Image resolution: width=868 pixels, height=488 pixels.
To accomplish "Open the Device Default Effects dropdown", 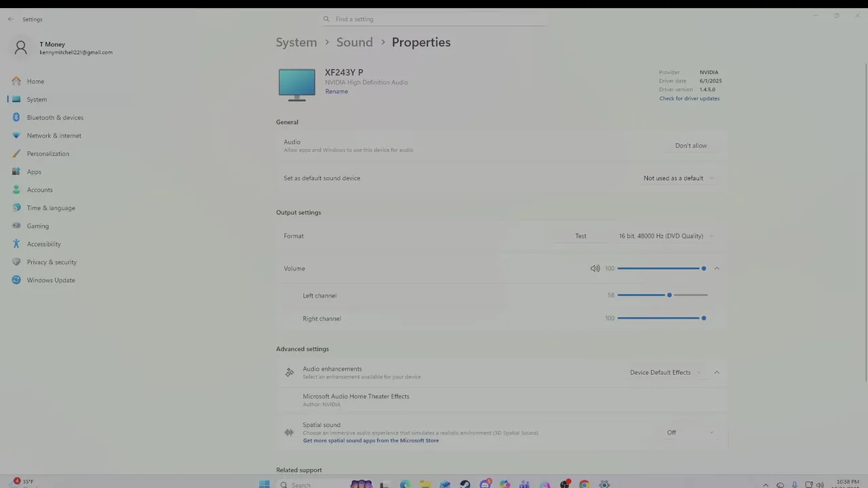I will click(665, 373).
